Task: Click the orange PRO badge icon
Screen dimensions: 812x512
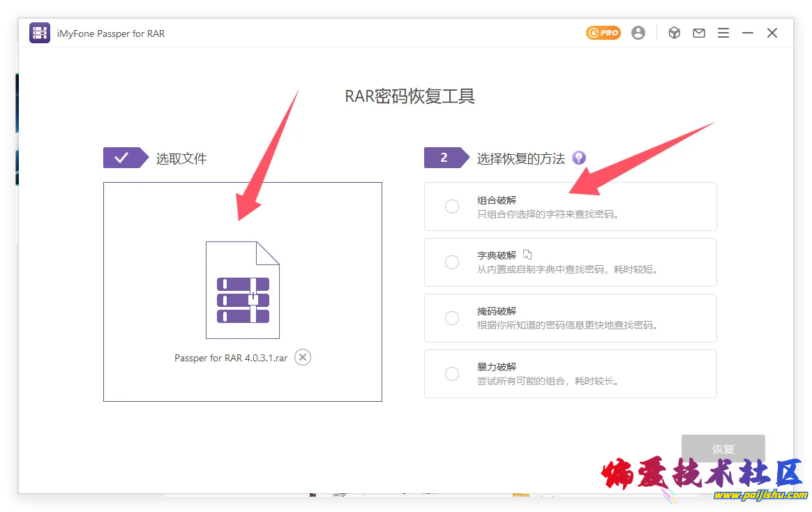Action: click(603, 33)
